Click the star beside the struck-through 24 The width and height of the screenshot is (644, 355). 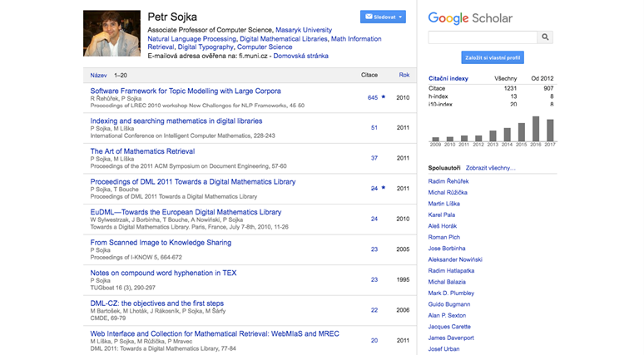pyautogui.click(x=384, y=188)
